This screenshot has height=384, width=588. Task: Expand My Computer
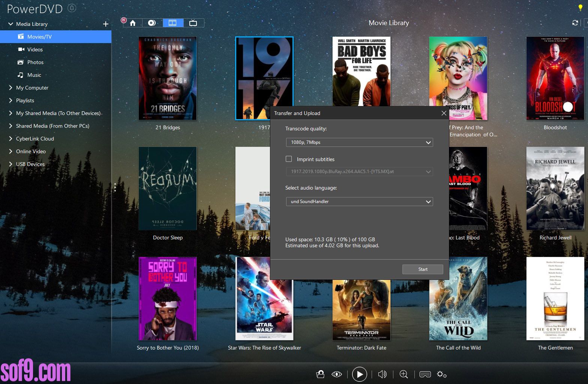[x=10, y=88]
